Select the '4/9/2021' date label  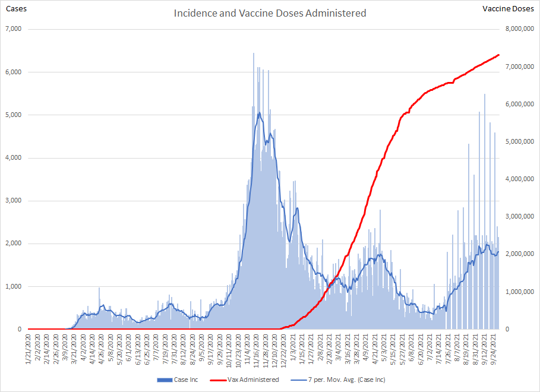pos(365,346)
